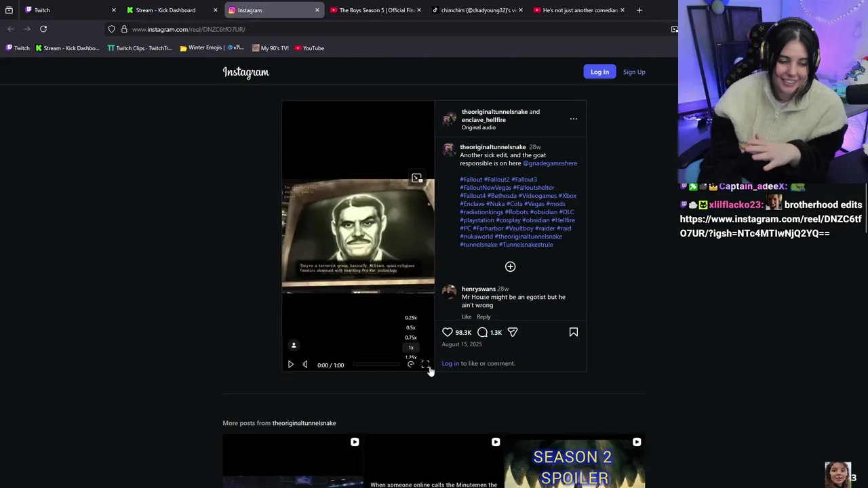868x488 pixels.
Task: Open theoriginaltunnelsnake in More posts heading
Action: 304,423
